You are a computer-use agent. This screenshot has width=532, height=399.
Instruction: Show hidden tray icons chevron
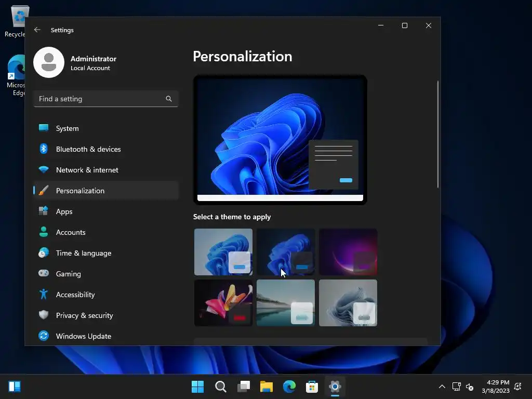[x=442, y=387]
